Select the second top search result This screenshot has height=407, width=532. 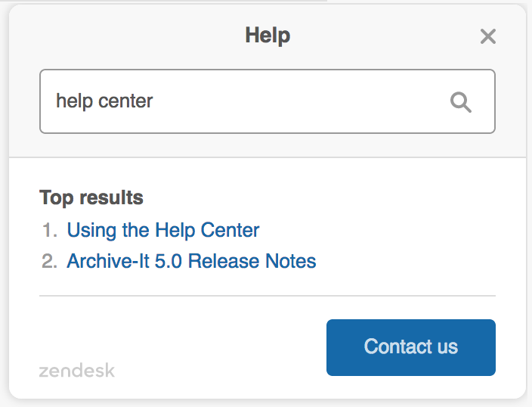[x=191, y=262]
